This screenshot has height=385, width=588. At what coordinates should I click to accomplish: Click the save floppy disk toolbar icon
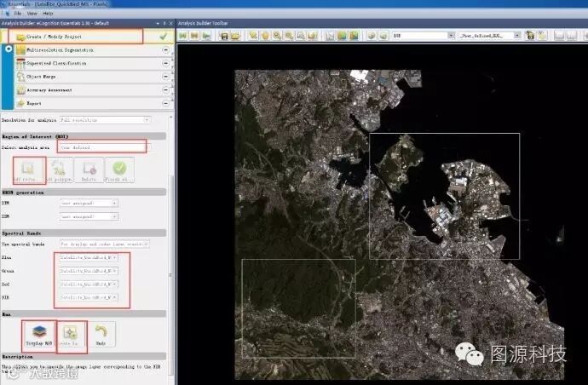tap(224, 36)
